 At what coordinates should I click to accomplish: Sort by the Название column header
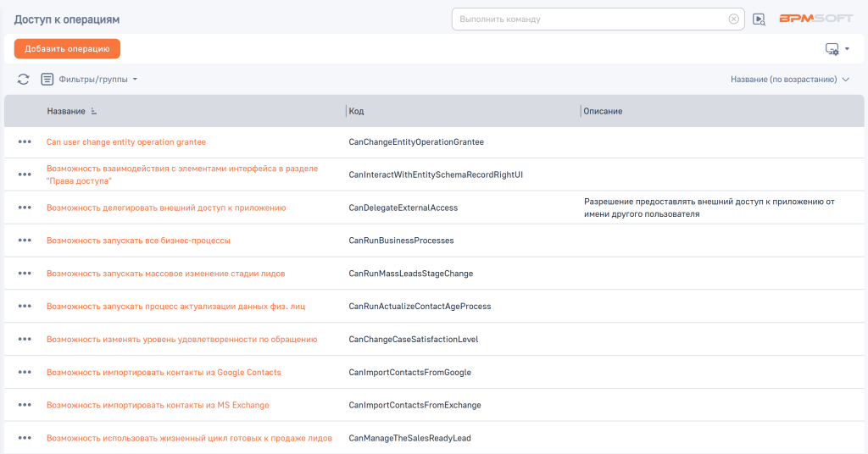coord(66,111)
